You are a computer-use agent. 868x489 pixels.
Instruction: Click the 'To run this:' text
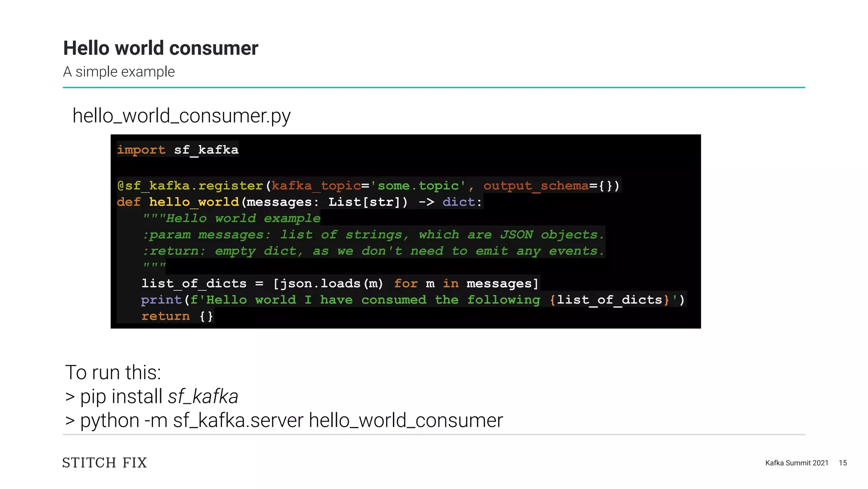tap(113, 372)
